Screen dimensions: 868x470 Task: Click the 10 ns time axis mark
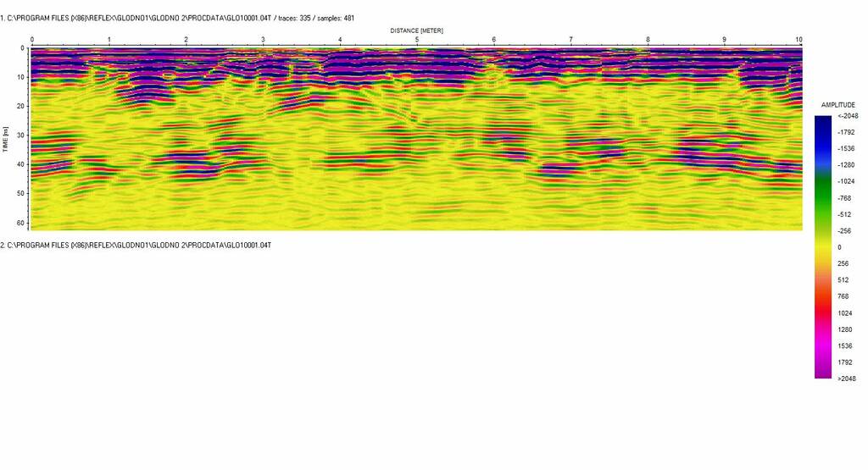click(21, 77)
